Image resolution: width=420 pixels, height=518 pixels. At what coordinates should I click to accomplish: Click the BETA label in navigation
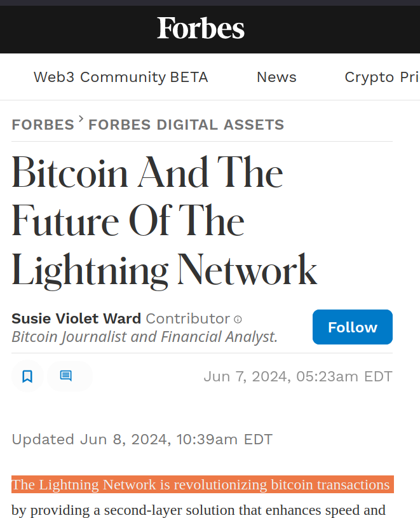pyautogui.click(x=189, y=77)
